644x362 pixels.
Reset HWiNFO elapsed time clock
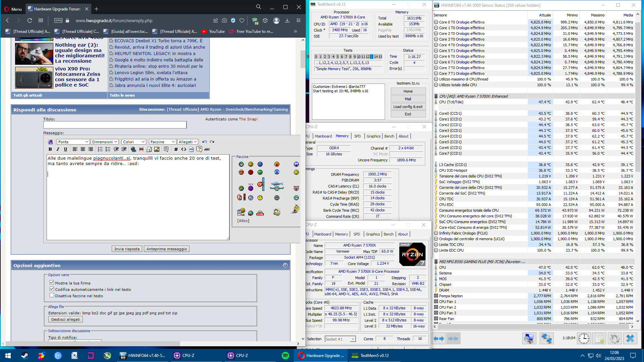[584, 339]
